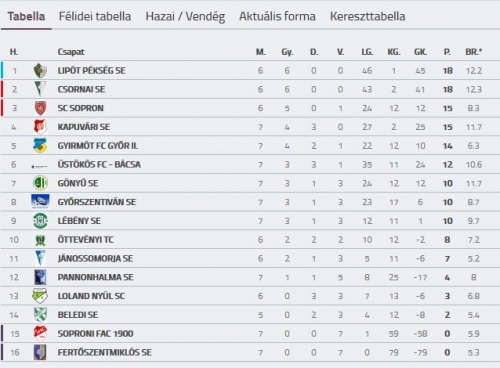The image size is (500, 368).
Task: Click the Gönyű SE green round logo
Action: tap(40, 183)
